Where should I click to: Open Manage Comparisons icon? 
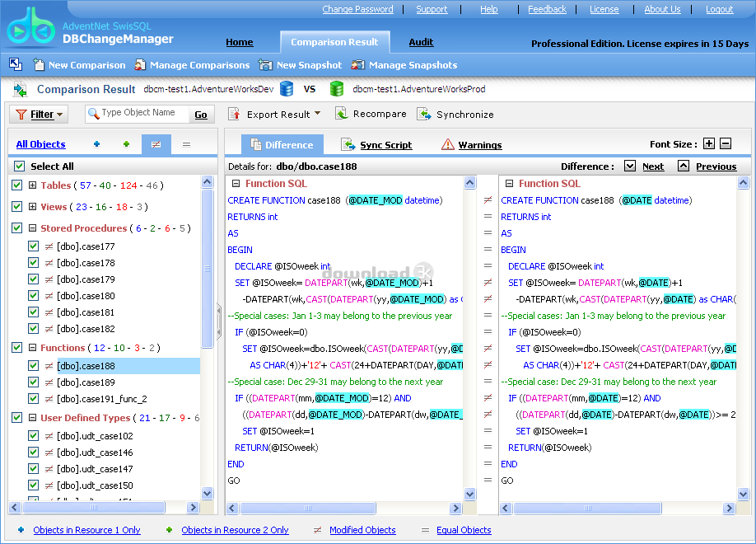coord(140,64)
